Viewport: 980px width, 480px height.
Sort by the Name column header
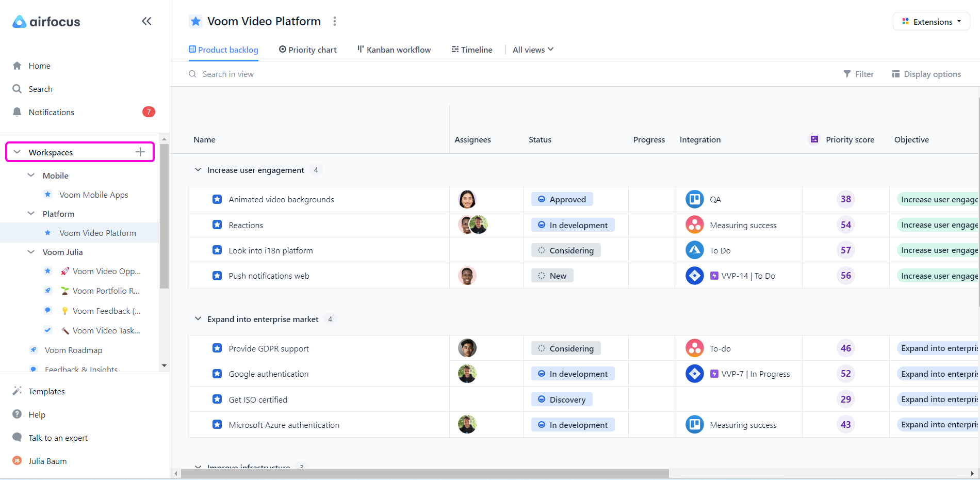point(204,139)
